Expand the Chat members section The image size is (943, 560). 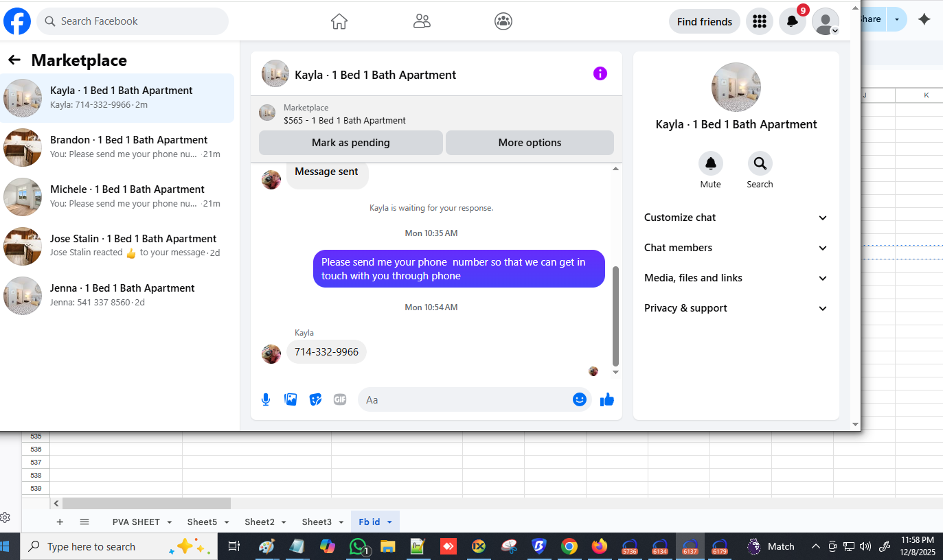736,248
